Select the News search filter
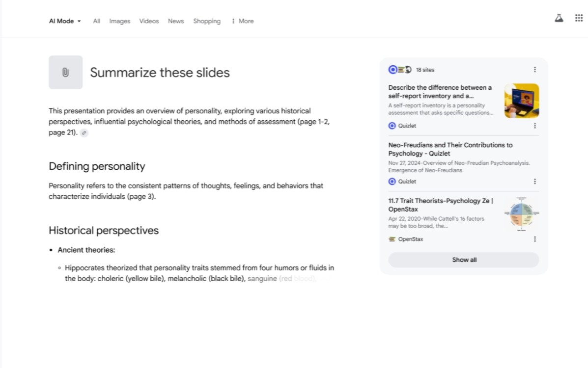The width and height of the screenshot is (588, 368). (175, 21)
